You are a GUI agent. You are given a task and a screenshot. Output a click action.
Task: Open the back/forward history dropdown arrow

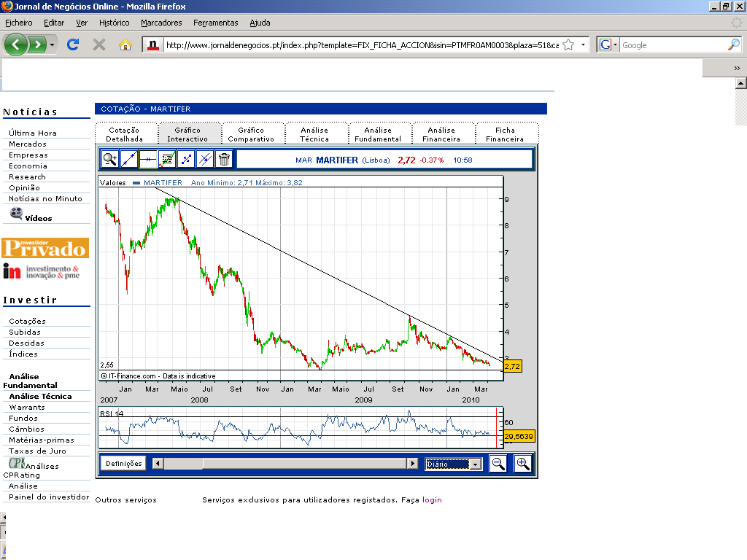52,44
